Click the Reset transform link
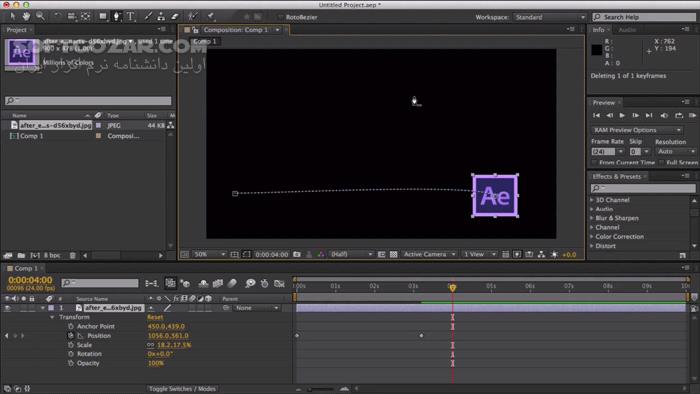This screenshot has width=700, height=394. tap(155, 317)
